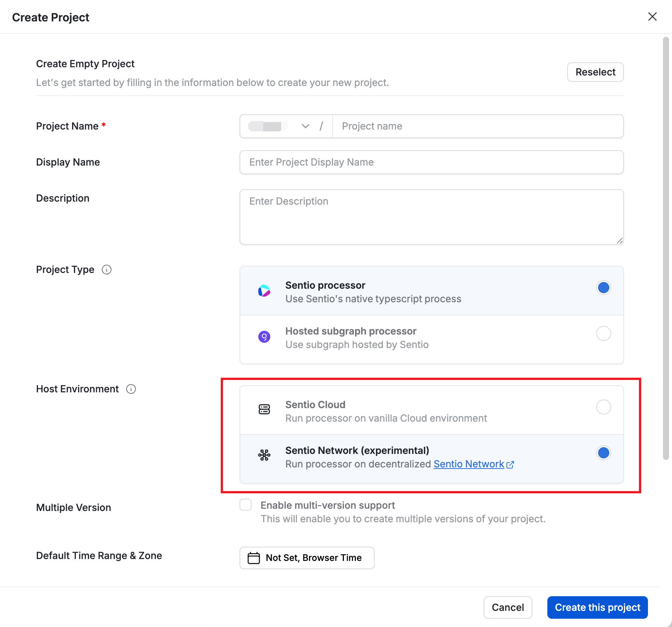Viewport: 672px width, 627px height.
Task: Click the vertical scrollbar of the dialog
Action: tap(666, 248)
